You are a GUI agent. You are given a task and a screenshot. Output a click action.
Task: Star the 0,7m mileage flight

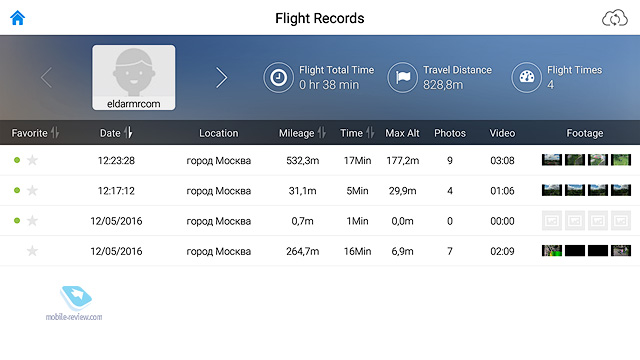click(32, 221)
